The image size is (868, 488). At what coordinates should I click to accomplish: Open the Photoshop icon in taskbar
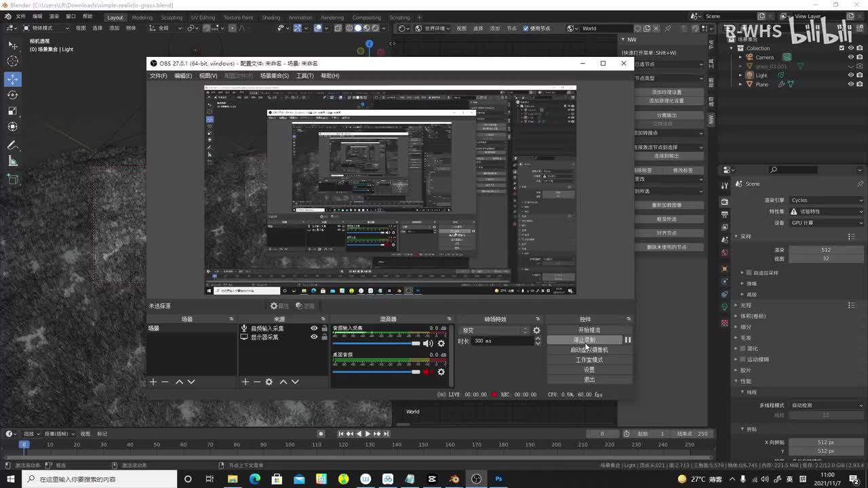(x=498, y=479)
